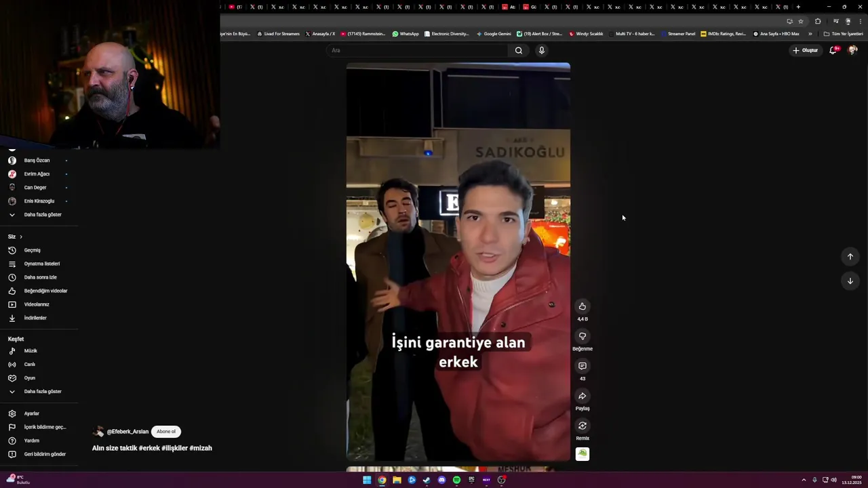Open İçerik bildirme geçmişi
The image size is (868, 488).
38,427
